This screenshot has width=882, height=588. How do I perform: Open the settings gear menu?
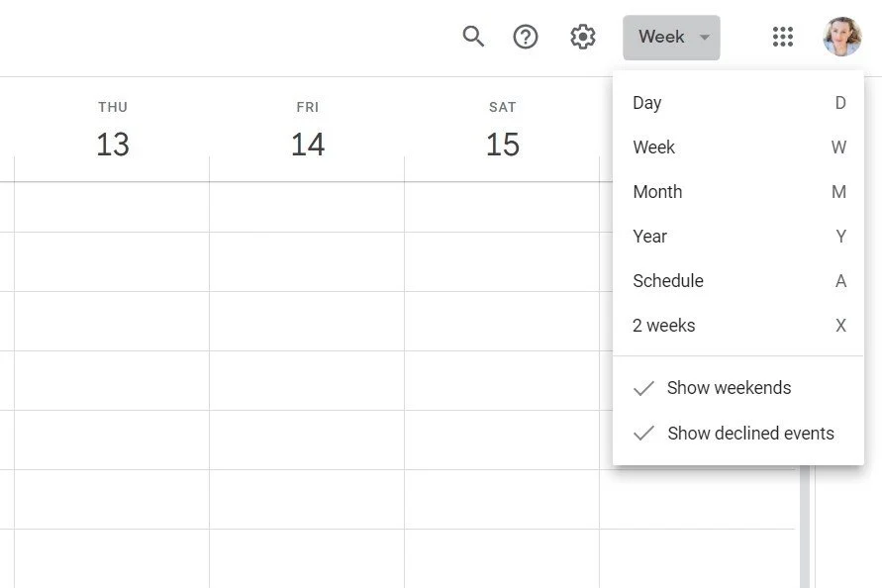tap(583, 37)
